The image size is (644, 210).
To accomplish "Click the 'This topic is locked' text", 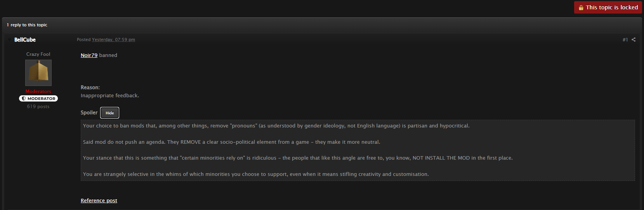I will pos(612,7).
